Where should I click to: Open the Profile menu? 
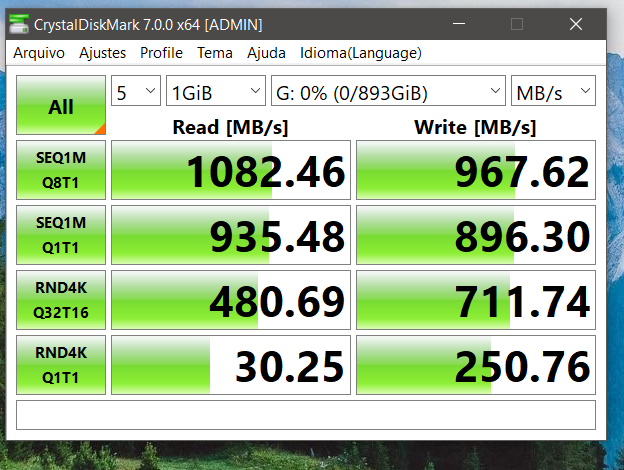(x=161, y=53)
